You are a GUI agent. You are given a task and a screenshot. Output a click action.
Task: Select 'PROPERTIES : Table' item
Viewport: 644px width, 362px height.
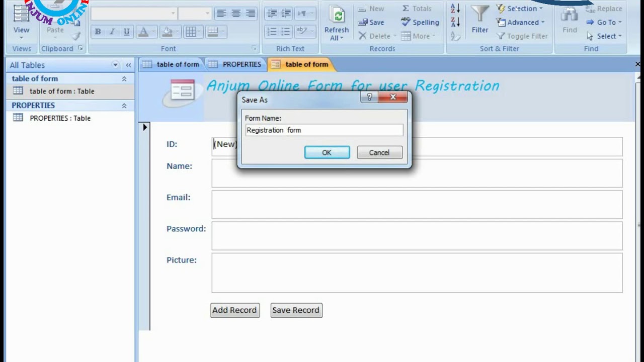pyautogui.click(x=70, y=118)
